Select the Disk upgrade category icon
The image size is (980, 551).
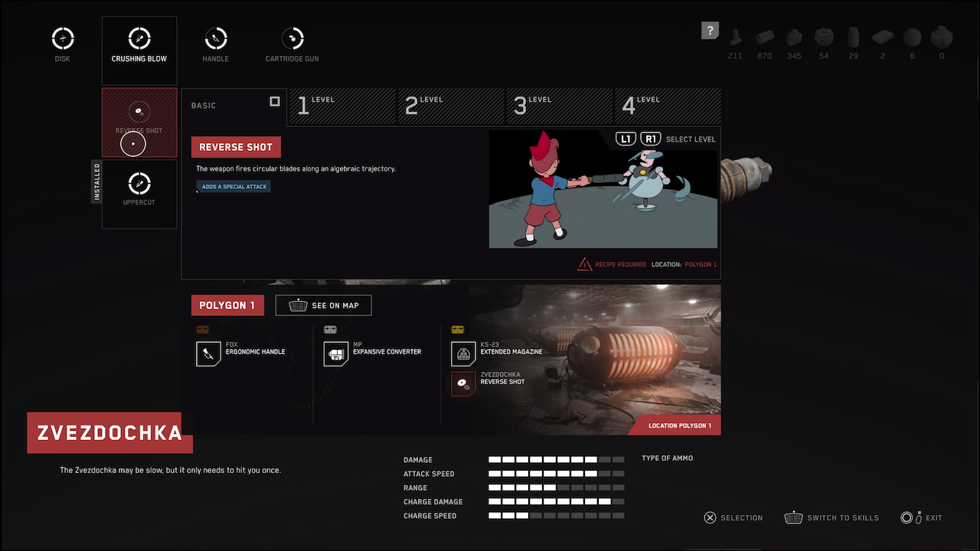click(63, 38)
